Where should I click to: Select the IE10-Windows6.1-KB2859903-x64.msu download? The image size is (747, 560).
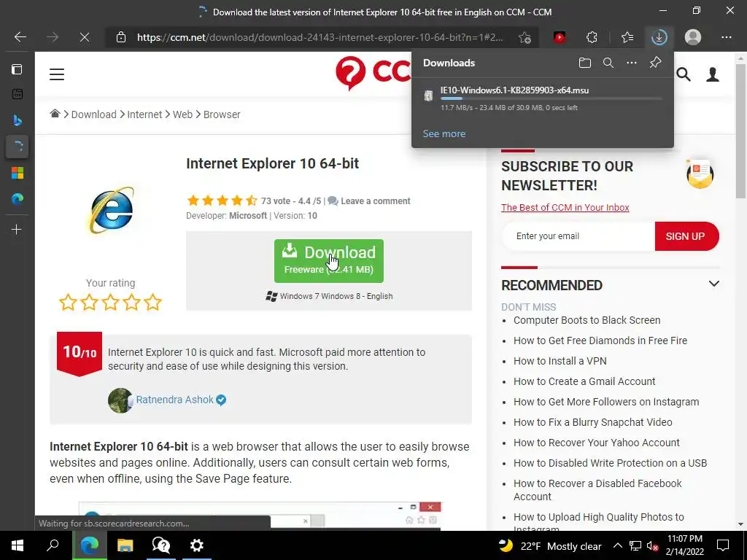(x=542, y=98)
